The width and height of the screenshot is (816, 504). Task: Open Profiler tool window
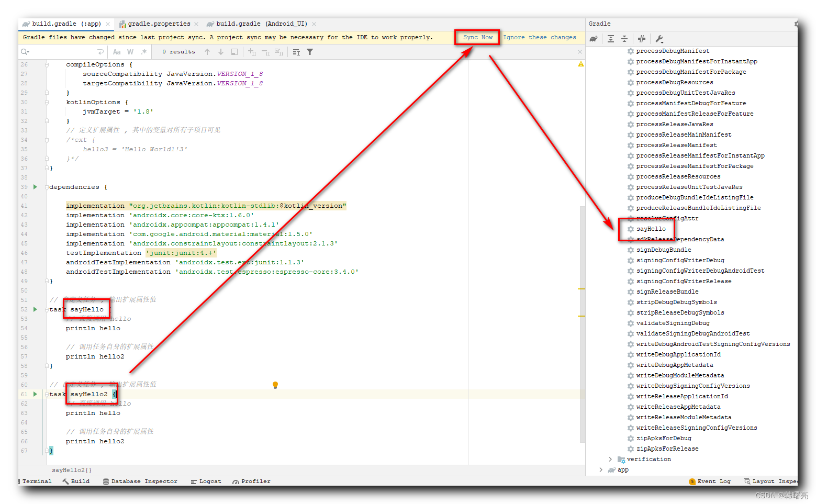pyautogui.click(x=252, y=481)
